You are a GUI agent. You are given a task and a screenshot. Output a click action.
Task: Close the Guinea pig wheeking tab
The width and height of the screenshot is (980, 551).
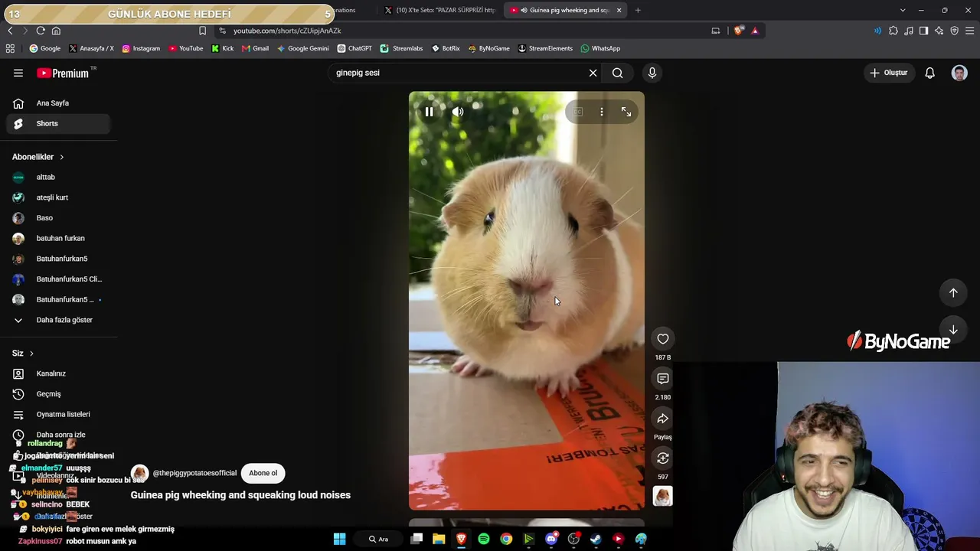point(619,10)
